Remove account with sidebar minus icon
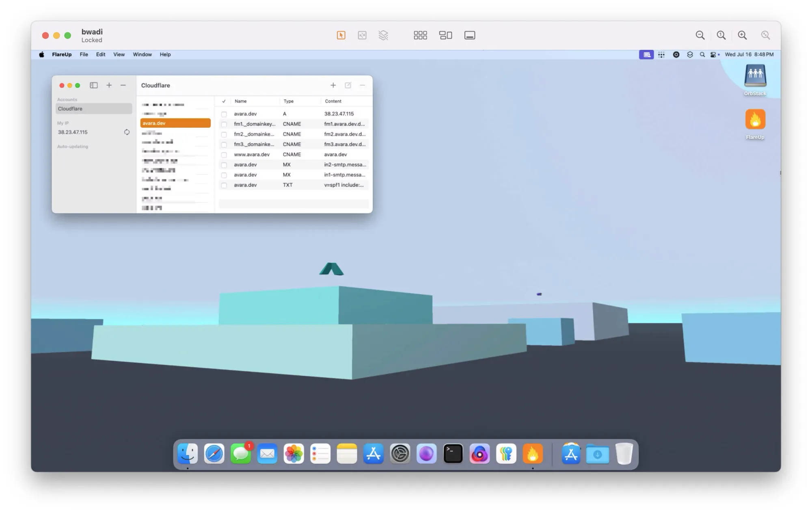The width and height of the screenshot is (812, 513). [123, 85]
